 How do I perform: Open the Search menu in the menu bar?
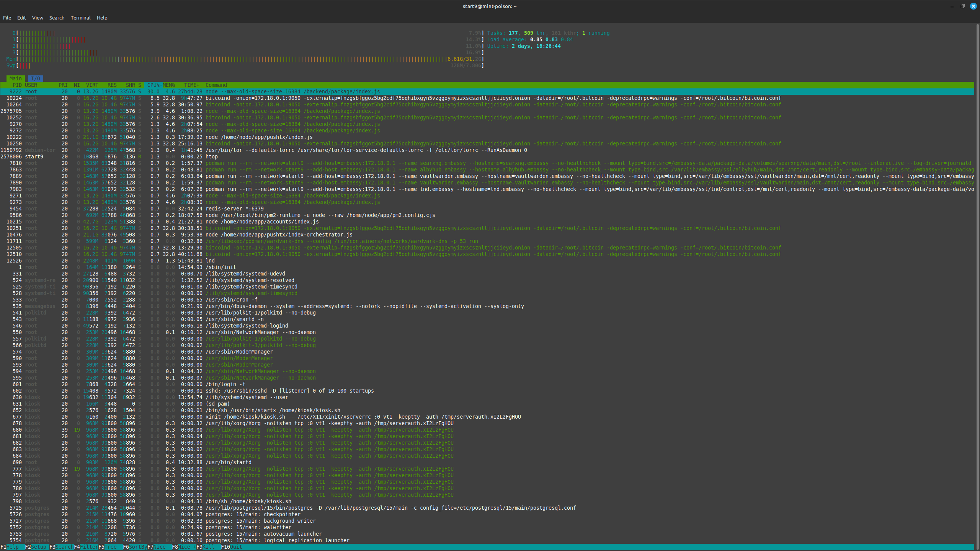pyautogui.click(x=57, y=18)
